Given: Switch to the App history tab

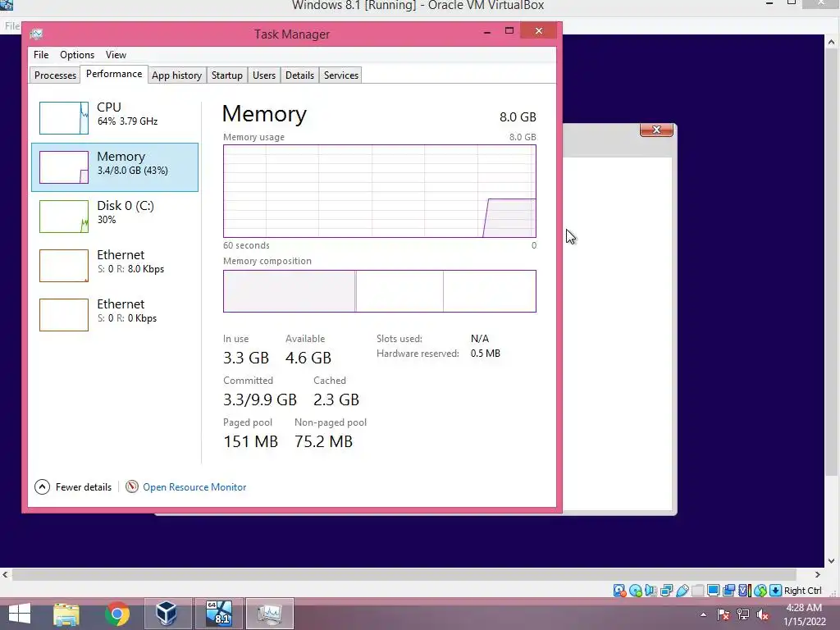Looking at the screenshot, I should [x=177, y=75].
